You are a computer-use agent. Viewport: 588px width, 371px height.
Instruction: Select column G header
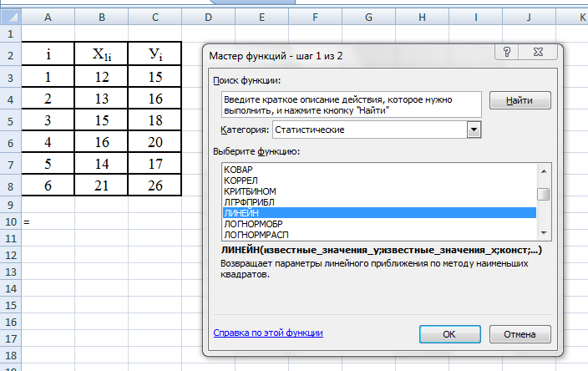pos(368,18)
